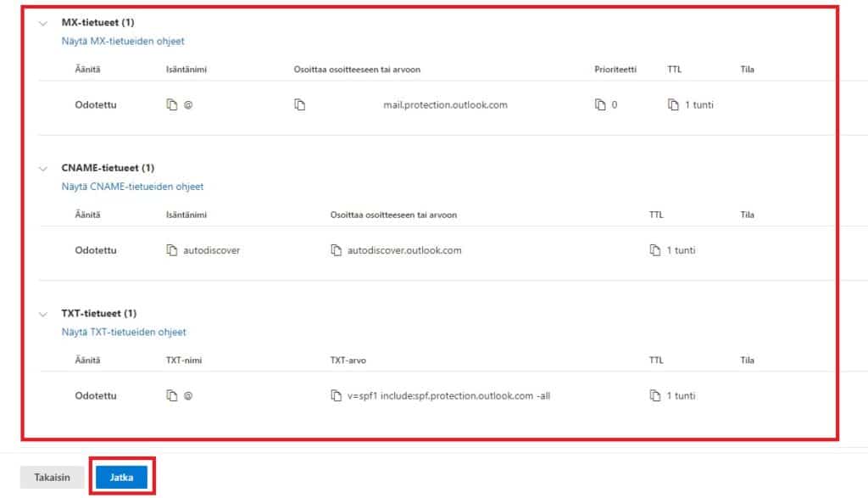The width and height of the screenshot is (868, 498).
Task: Collapse the CNAME-tietueet section
Action: [x=43, y=169]
